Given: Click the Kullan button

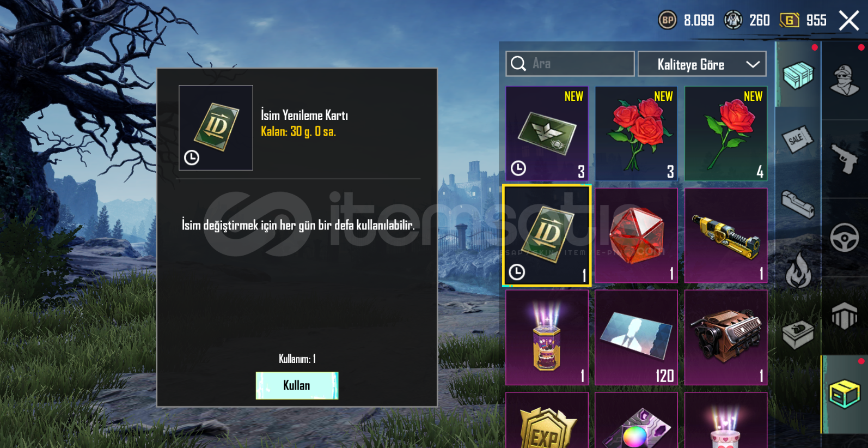Looking at the screenshot, I should point(297,385).
